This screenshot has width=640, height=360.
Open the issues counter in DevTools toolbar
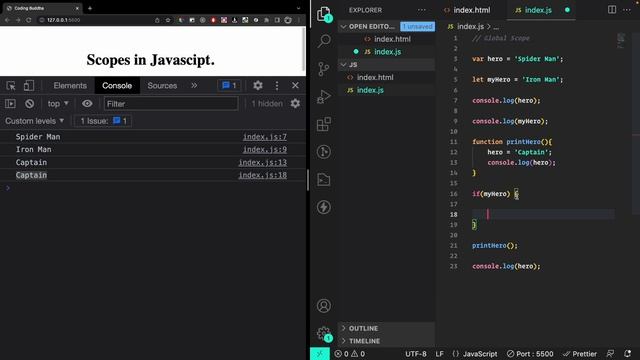pyautogui.click(x=229, y=85)
